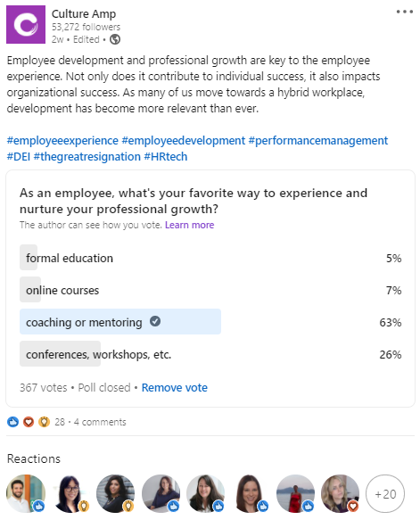Click the heart love reaction icon
This screenshot has width=420, height=520.
(29, 422)
